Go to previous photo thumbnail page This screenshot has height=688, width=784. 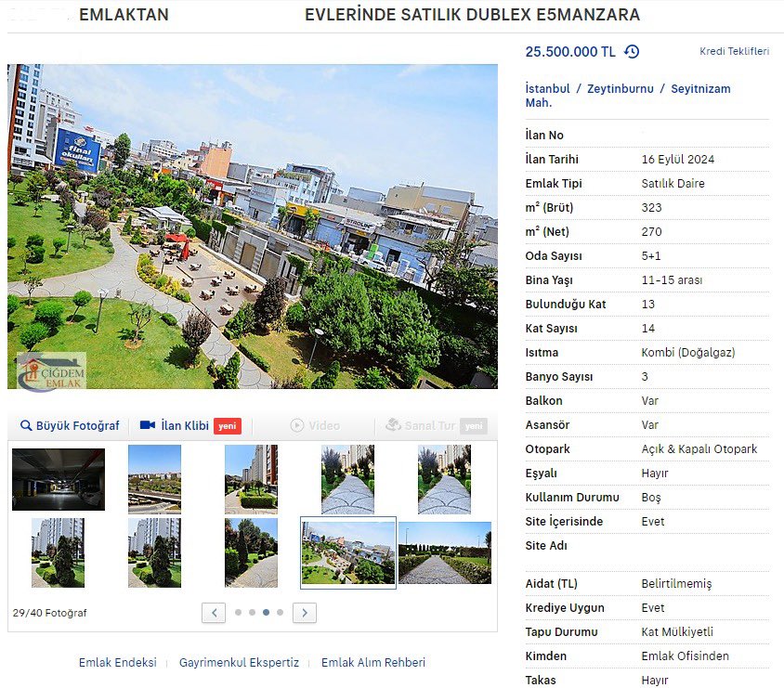click(x=214, y=613)
